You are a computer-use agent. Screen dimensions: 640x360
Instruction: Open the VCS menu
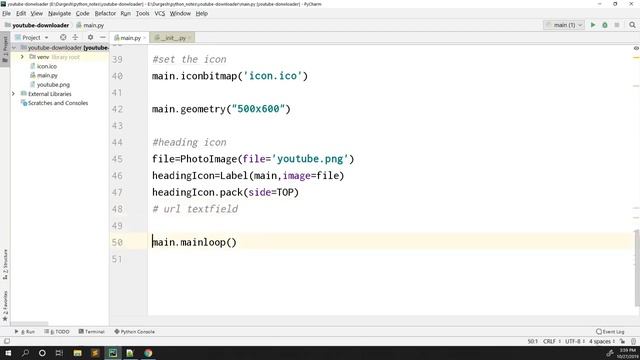coord(160,13)
